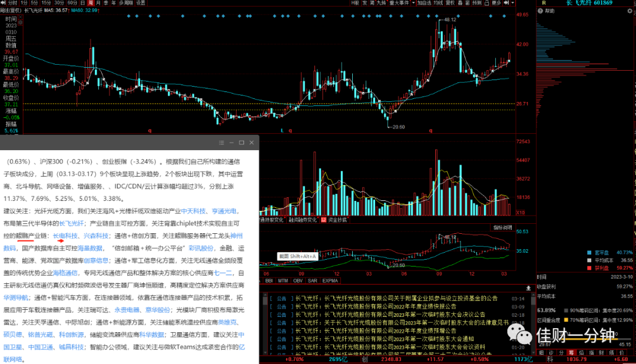This screenshot has width=636, height=364.
Task: Select the EXPMA indicator tab
Action: tap(330, 280)
